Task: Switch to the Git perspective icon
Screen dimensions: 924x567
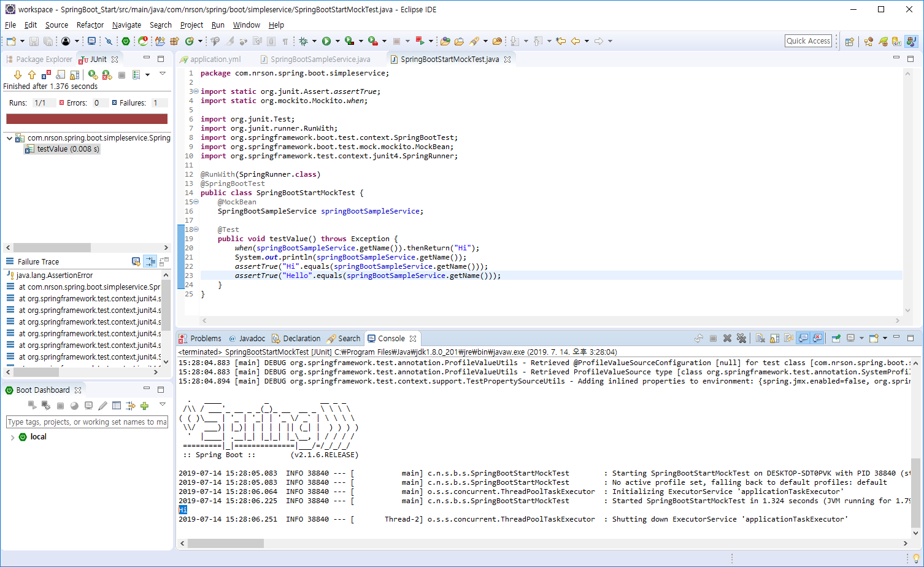Action: (896, 42)
